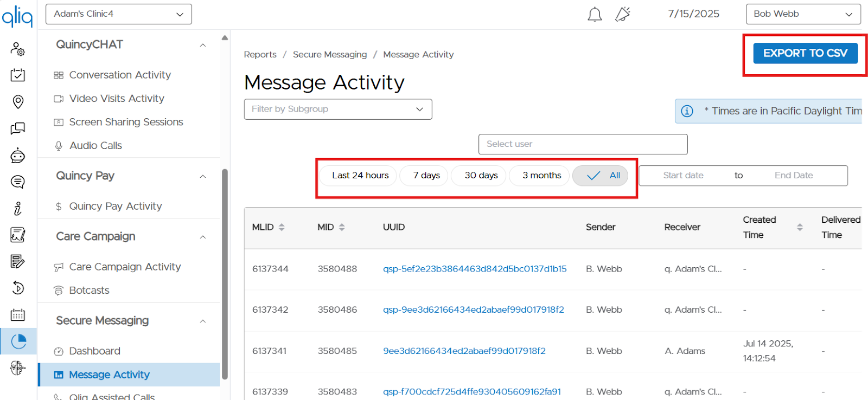Open the location pin sidebar icon

point(18,102)
